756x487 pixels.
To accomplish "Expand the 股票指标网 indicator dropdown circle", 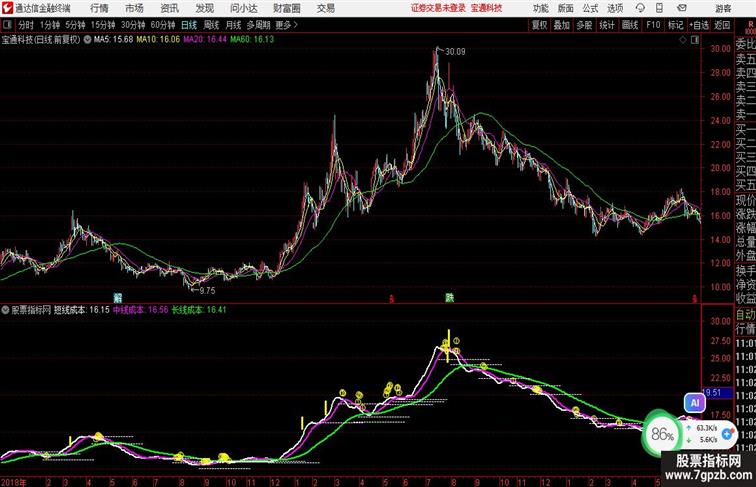I will 5,310.
